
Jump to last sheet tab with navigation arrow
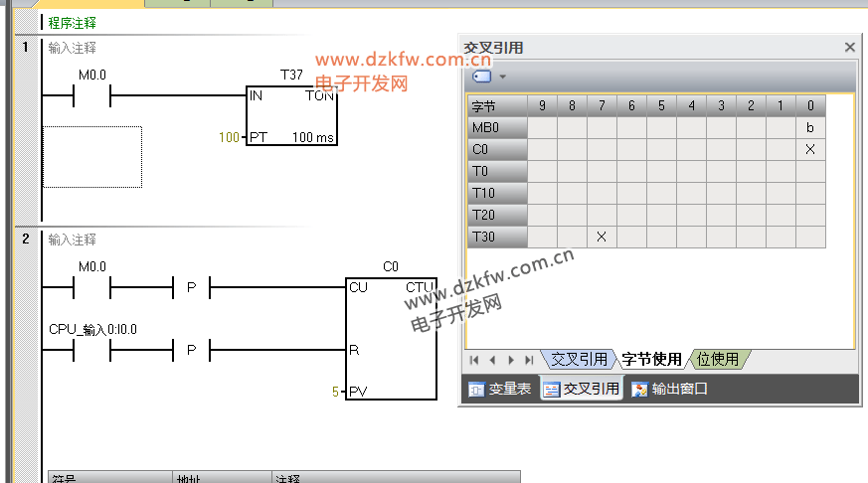click(x=529, y=360)
